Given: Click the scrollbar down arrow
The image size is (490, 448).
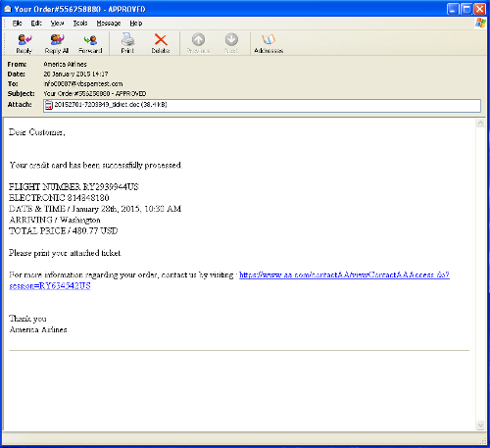Looking at the screenshot, I should [480, 425].
